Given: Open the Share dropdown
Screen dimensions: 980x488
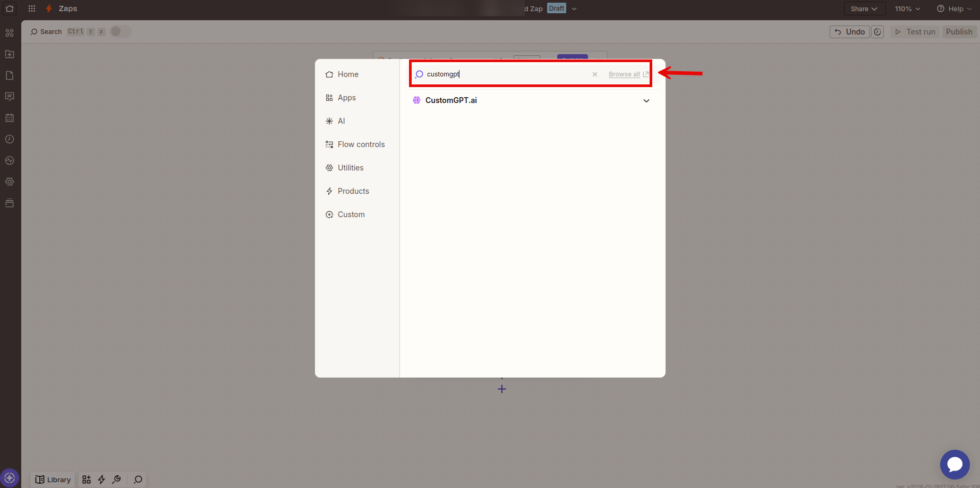Looking at the screenshot, I should click(865, 8).
